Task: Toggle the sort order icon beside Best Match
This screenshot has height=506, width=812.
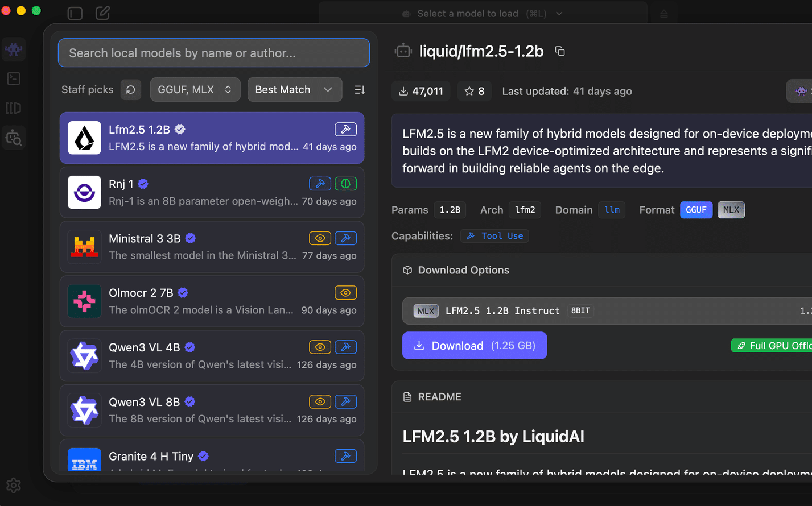Action: (x=360, y=90)
